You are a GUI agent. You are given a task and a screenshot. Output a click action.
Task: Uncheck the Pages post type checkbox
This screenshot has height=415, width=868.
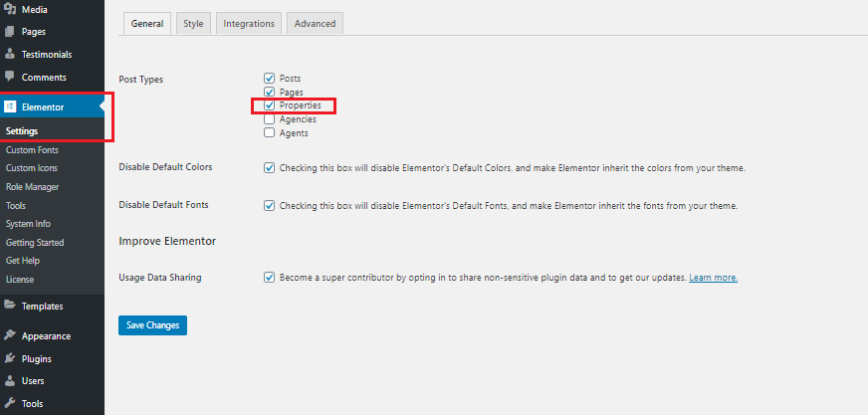click(x=270, y=92)
